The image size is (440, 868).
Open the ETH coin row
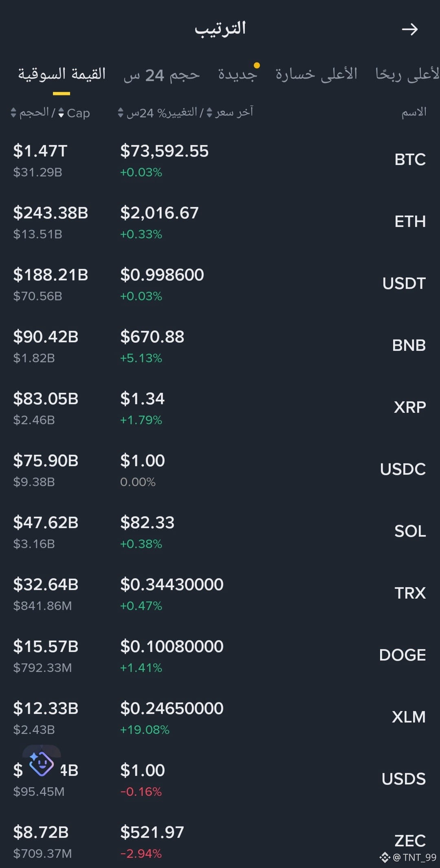pyautogui.click(x=220, y=223)
